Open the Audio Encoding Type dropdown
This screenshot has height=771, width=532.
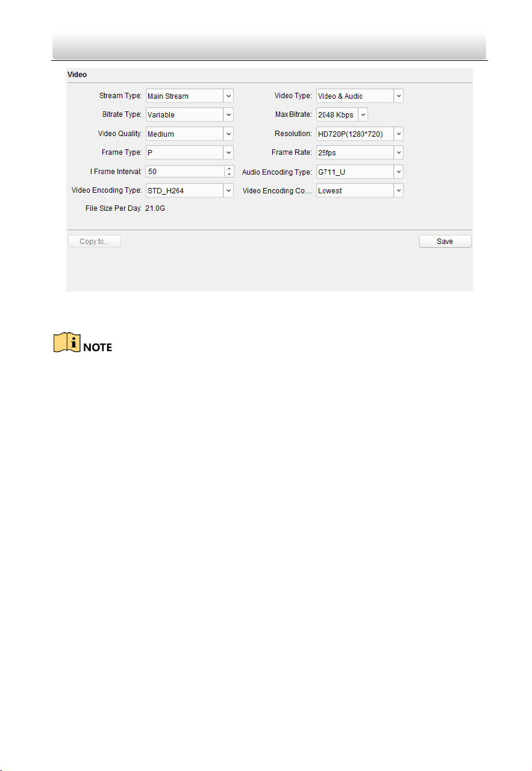[x=360, y=172]
